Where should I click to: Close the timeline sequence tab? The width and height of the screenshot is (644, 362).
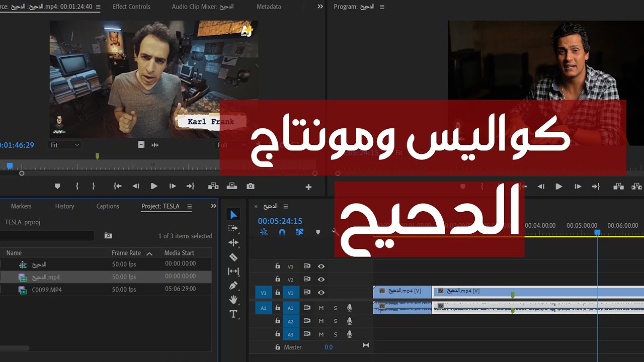pos(256,206)
